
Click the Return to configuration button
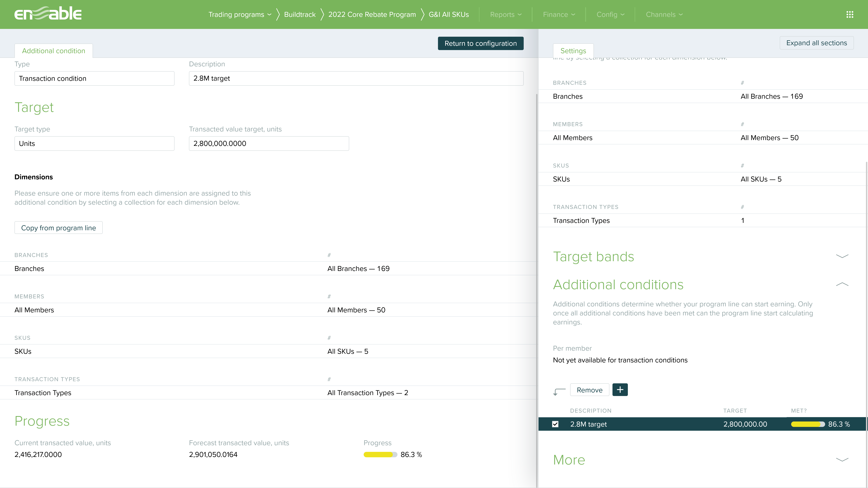[480, 43]
